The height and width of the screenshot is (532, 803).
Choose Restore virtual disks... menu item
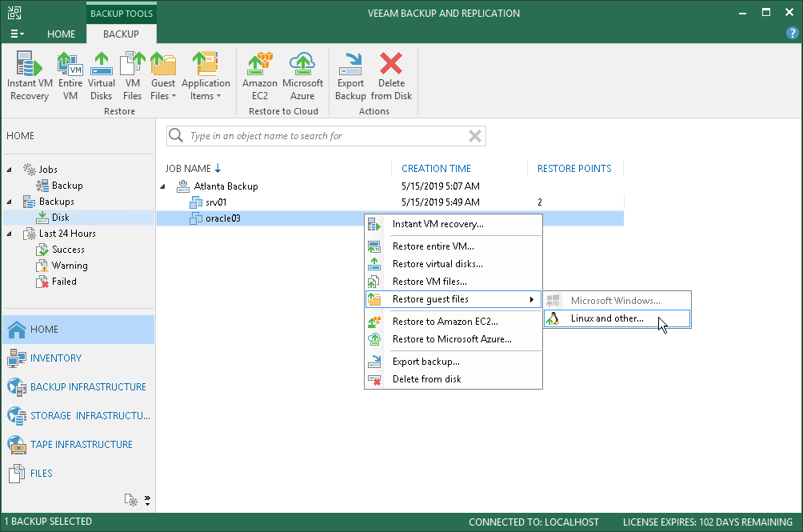[453, 264]
